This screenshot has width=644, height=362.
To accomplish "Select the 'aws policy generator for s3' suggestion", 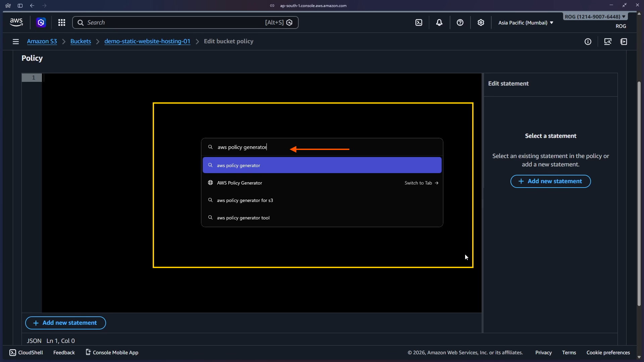I will [x=245, y=200].
